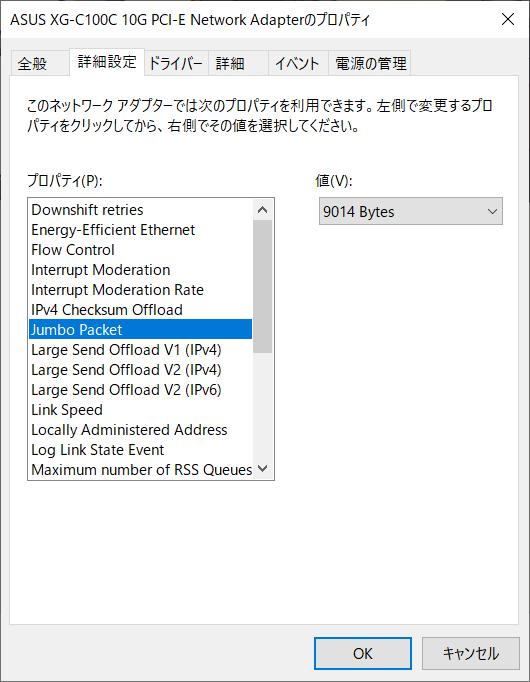
Task: Select IPv4 Checksum Offload
Action: 140,310
